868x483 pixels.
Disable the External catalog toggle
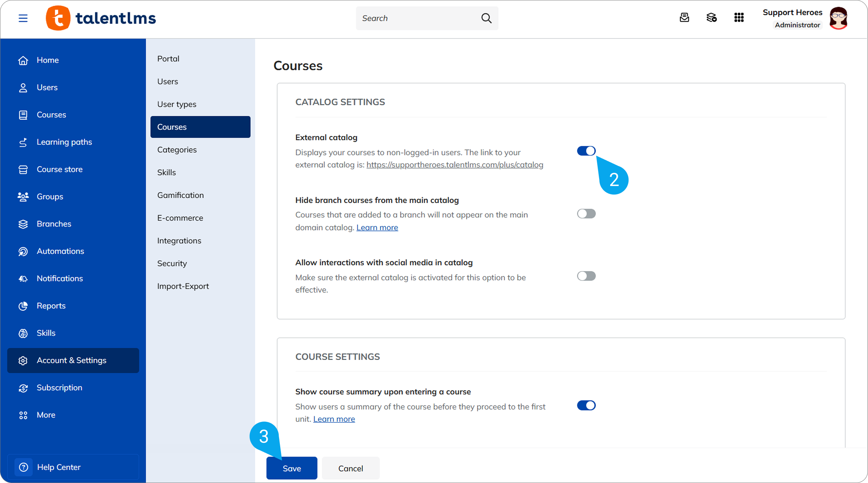[586, 151]
